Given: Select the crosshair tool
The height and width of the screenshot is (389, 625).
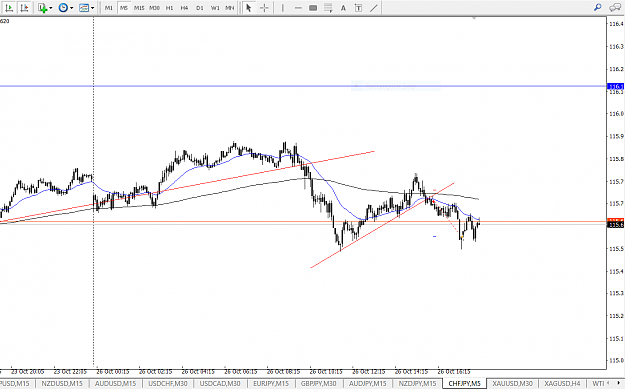Looking at the screenshot, I should (264, 8).
